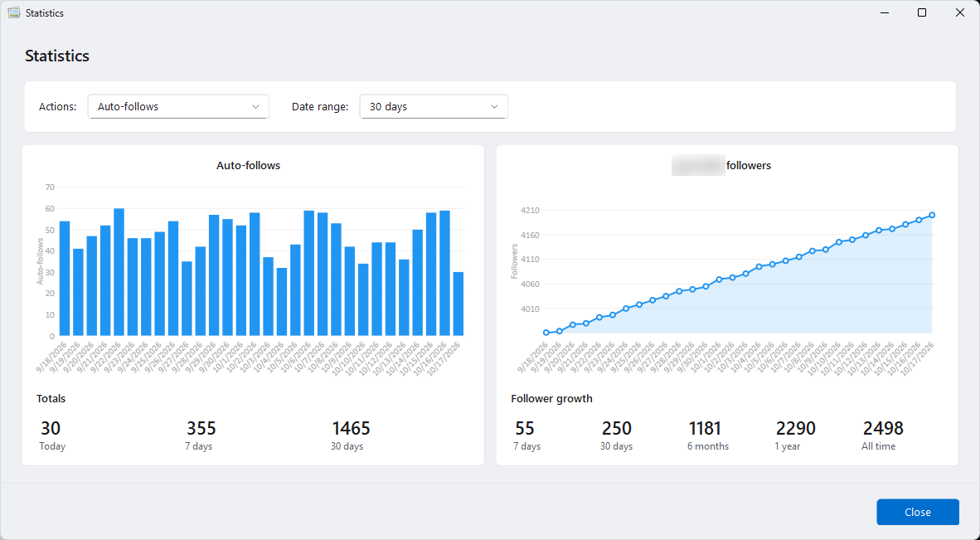Minimize the Statistics window
Image resolution: width=980 pixels, height=540 pixels.
tap(884, 12)
